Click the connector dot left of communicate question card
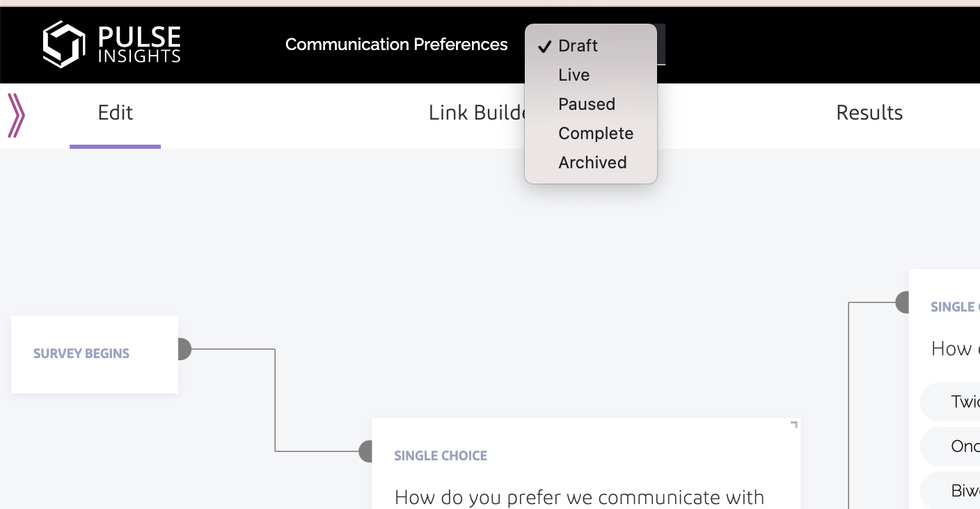This screenshot has height=509, width=980. pyautogui.click(x=367, y=451)
